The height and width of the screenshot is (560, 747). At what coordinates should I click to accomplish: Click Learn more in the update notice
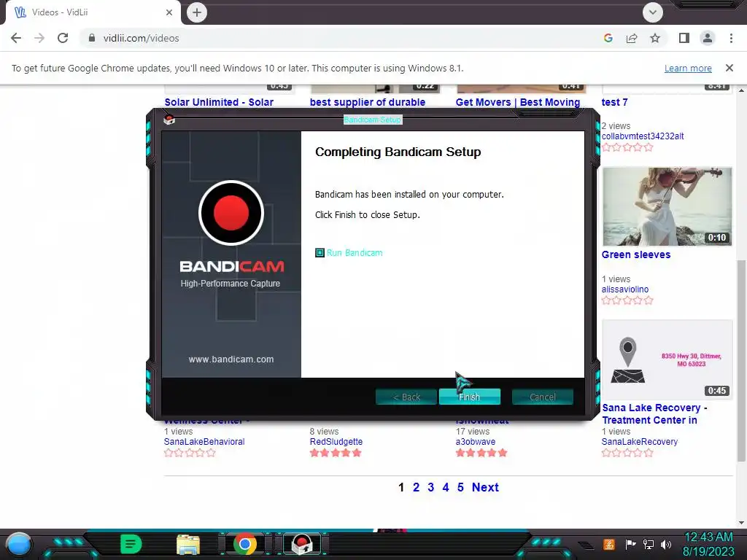pos(688,68)
